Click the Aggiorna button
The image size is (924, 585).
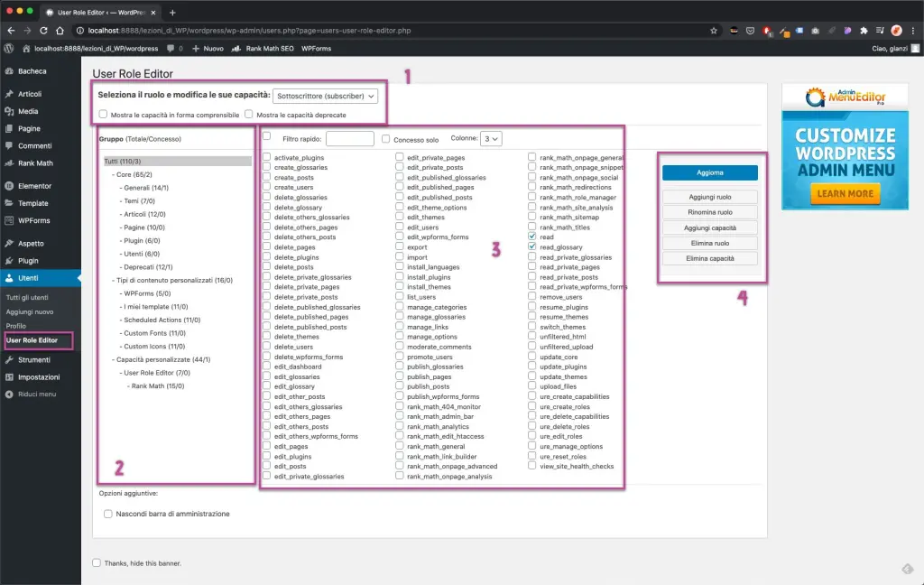[709, 172]
